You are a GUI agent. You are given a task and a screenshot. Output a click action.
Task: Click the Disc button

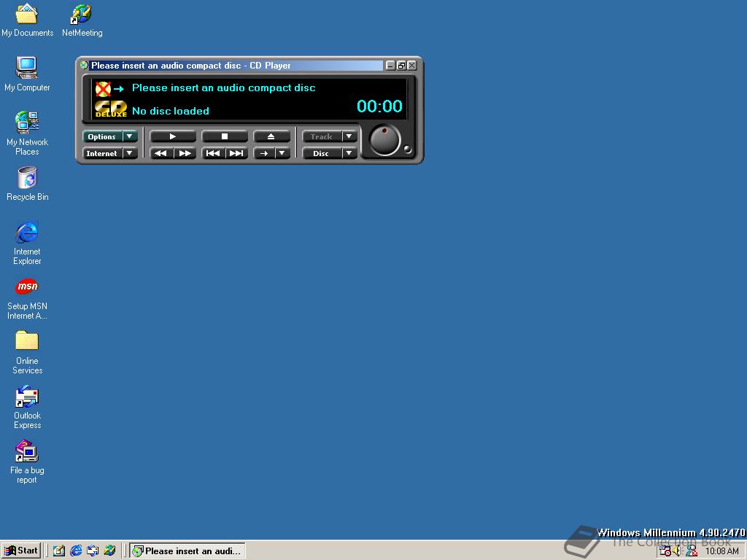click(x=322, y=153)
